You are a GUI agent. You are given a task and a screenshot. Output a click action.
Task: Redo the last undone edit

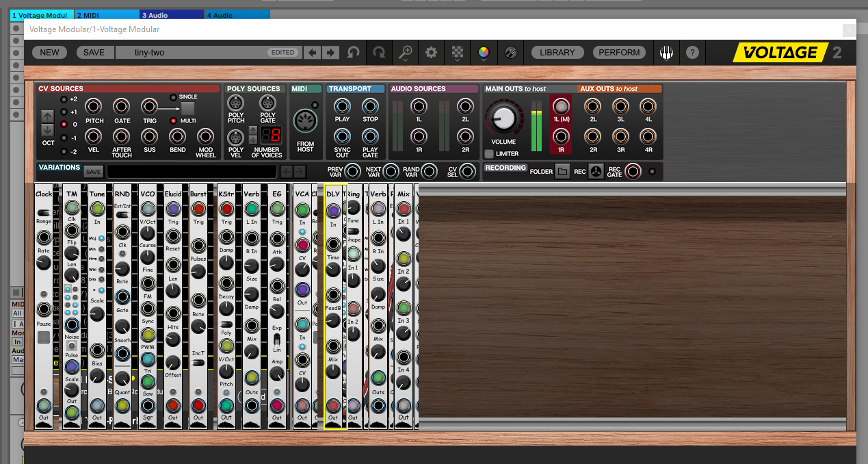(379, 52)
